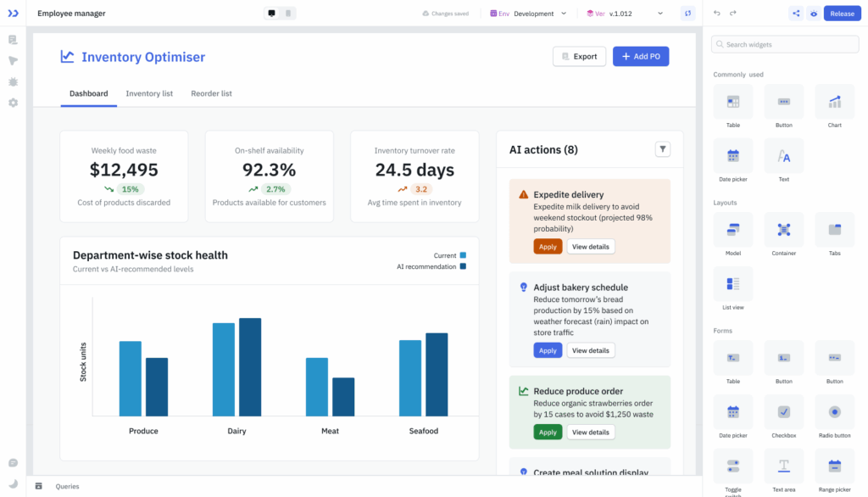Switch to the Inventory list tab

[x=149, y=94]
